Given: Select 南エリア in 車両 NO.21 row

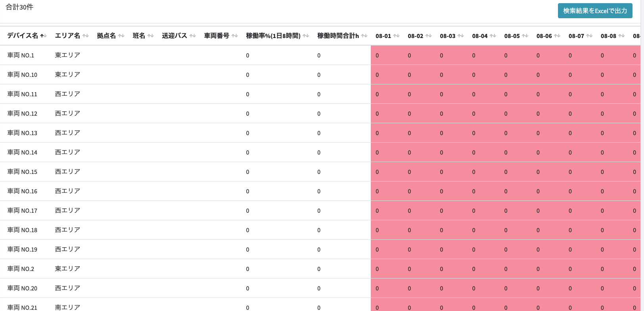Looking at the screenshot, I should pyautogui.click(x=67, y=307).
